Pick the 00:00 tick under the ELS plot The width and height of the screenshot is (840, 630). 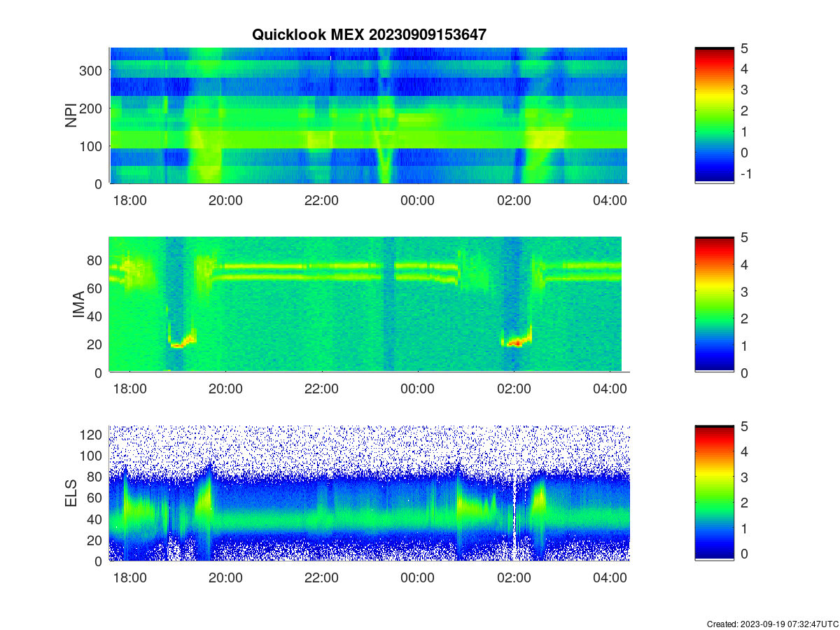[x=418, y=578]
